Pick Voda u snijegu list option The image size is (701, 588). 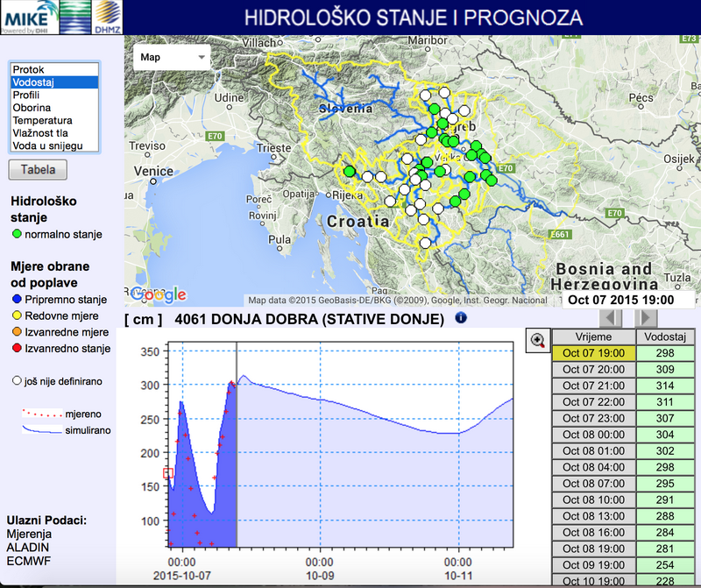tap(53, 145)
